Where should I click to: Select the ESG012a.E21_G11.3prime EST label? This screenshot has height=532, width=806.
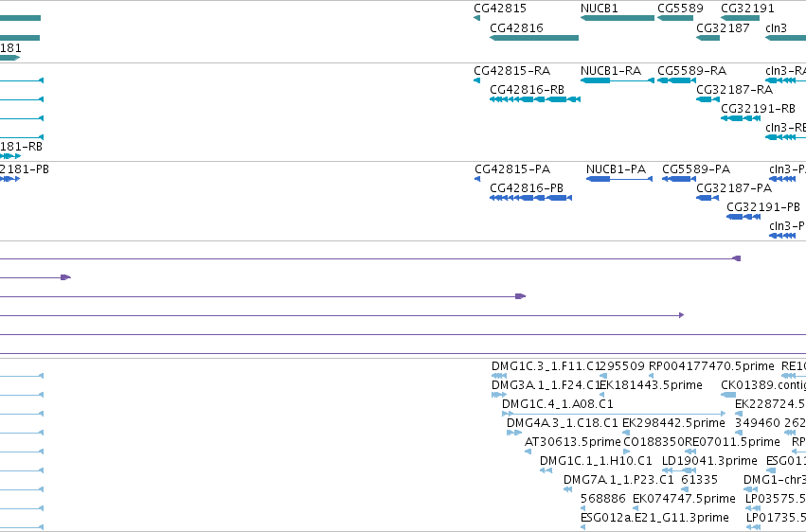pyautogui.click(x=654, y=518)
